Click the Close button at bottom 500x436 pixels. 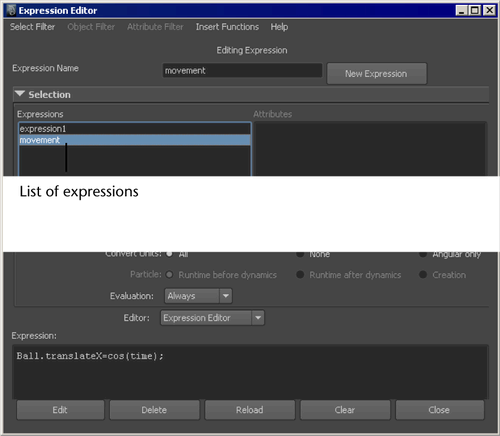[x=439, y=410]
